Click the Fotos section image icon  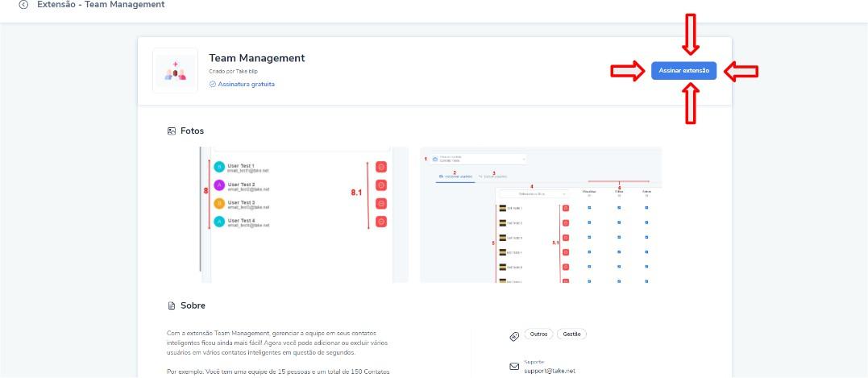point(171,131)
